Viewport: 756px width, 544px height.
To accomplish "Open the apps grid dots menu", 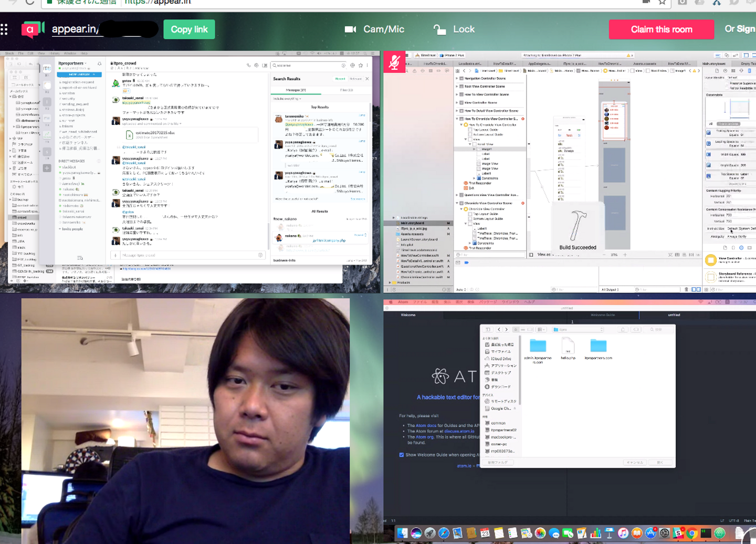I will [x=4, y=29].
